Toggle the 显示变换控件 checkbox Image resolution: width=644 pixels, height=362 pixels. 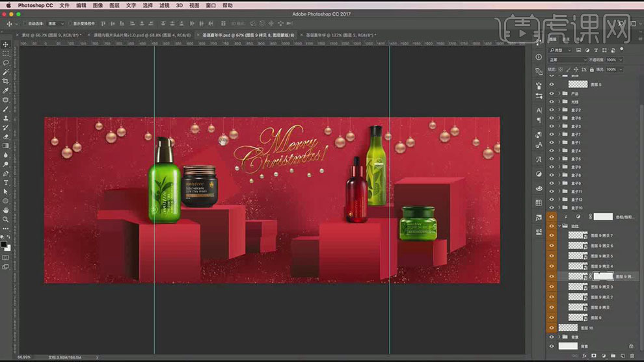pyautogui.click(x=70, y=24)
